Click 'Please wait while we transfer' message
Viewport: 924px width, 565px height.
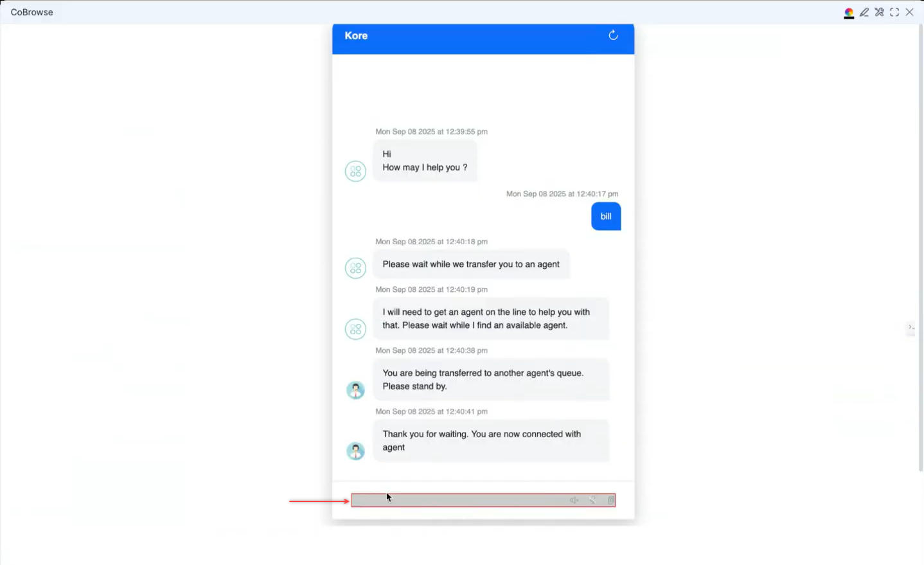point(470,264)
